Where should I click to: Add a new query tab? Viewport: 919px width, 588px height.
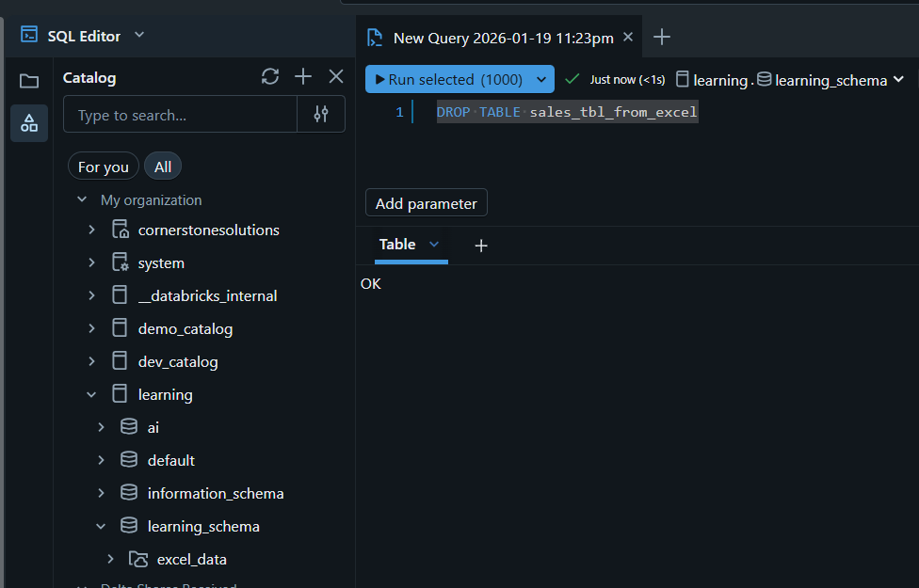[662, 38]
